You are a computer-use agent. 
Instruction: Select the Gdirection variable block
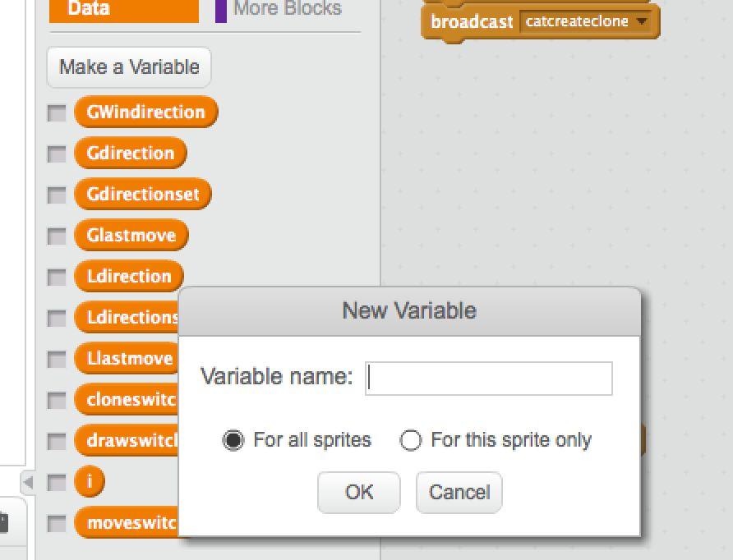(x=131, y=154)
